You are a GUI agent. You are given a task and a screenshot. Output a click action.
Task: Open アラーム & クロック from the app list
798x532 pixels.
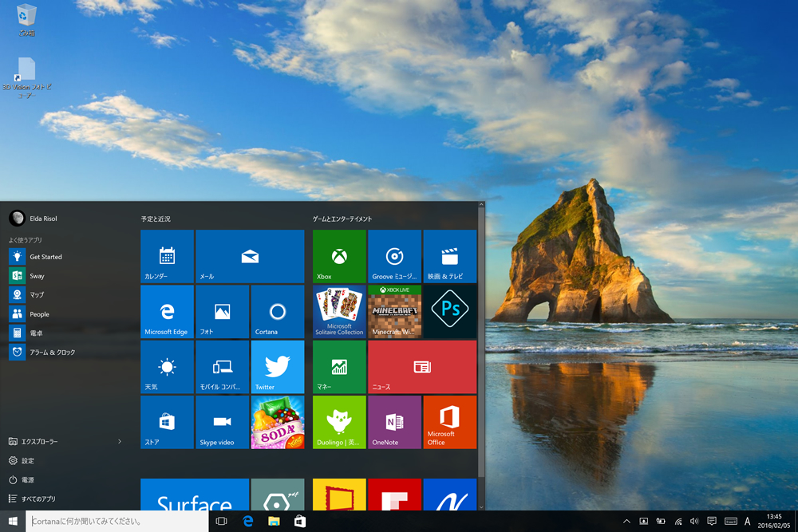[66, 352]
